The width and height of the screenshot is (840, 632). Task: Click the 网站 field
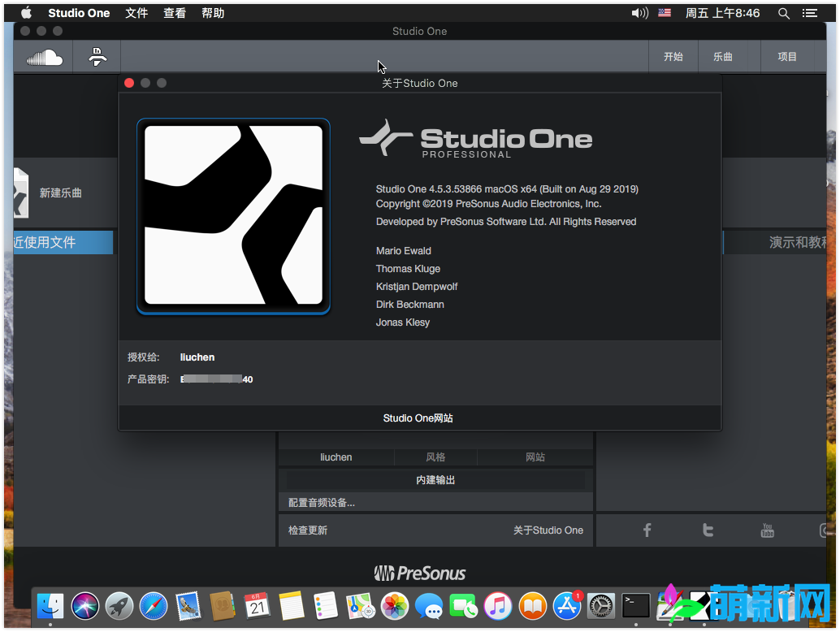point(535,457)
